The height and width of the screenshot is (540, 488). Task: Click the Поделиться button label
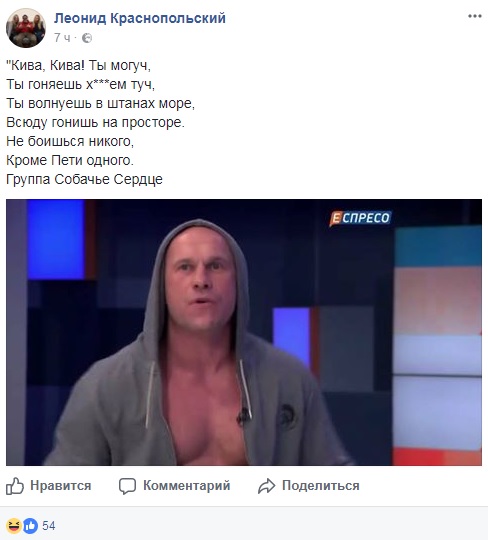coord(321,486)
